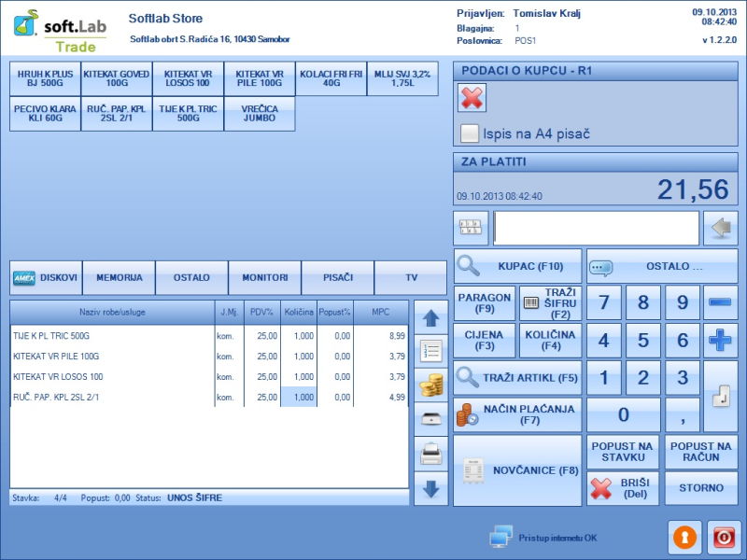The height and width of the screenshot is (560, 747).
Task: Click the red power button
Action: 724,538
